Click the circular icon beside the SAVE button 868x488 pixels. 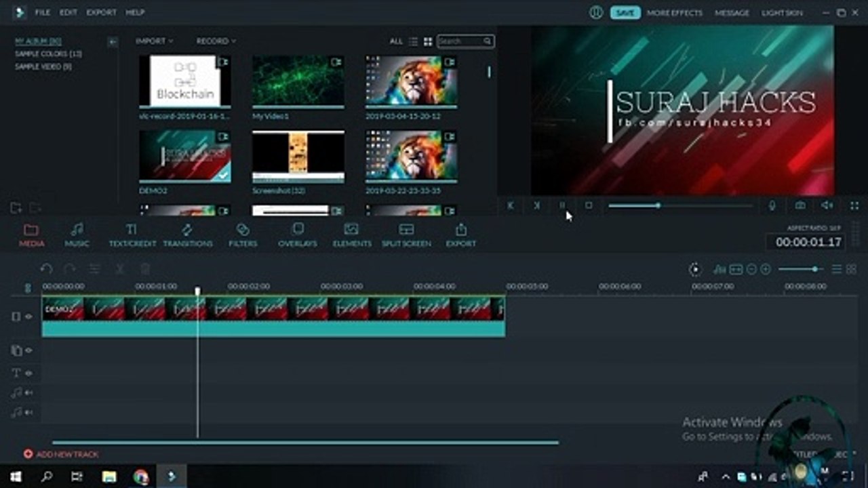[x=596, y=12]
